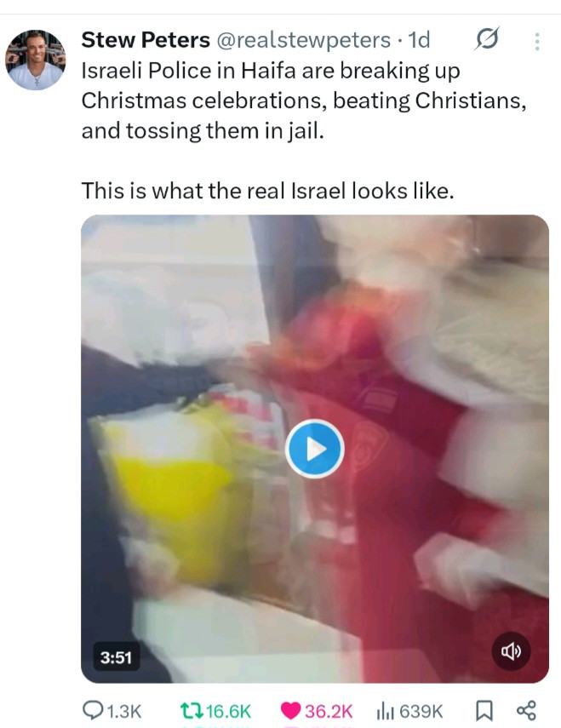
Task: Click the 16.6K reposts count
Action: (228, 711)
